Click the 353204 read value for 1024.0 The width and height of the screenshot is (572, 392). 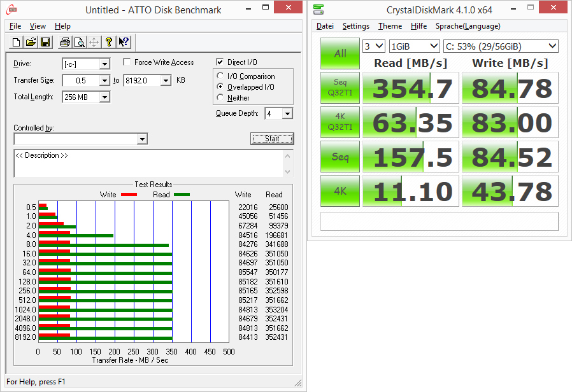tap(276, 310)
